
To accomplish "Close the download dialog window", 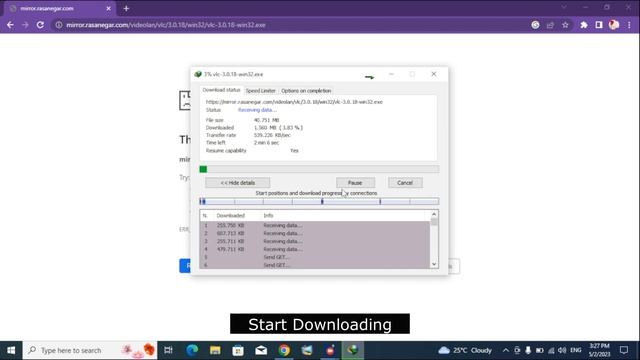I will 433,74.
